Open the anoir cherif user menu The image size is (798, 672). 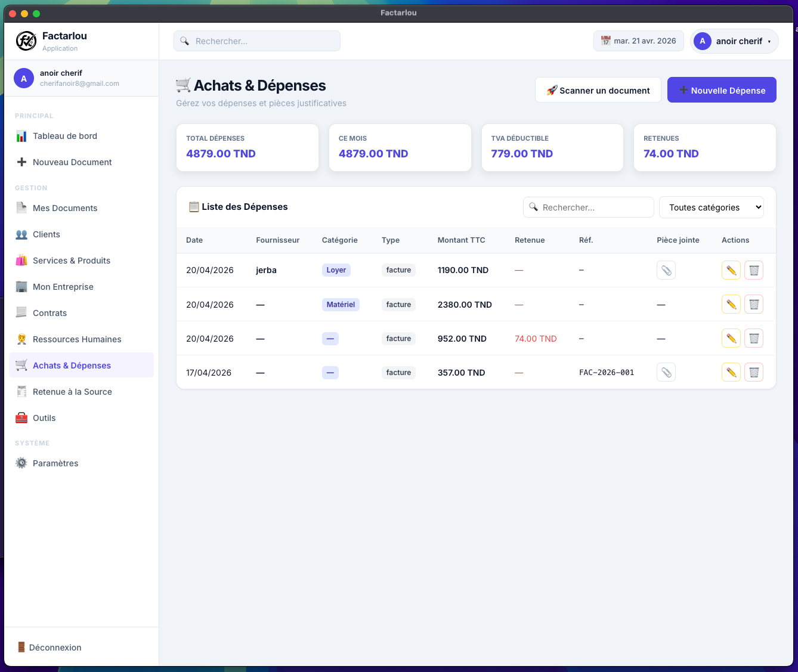point(734,41)
